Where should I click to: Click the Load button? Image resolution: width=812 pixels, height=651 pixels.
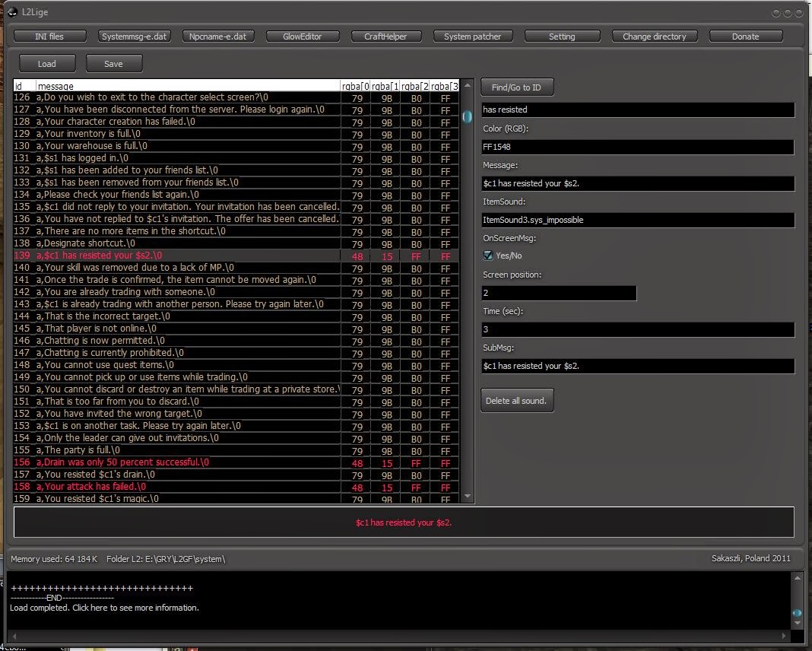(x=47, y=64)
